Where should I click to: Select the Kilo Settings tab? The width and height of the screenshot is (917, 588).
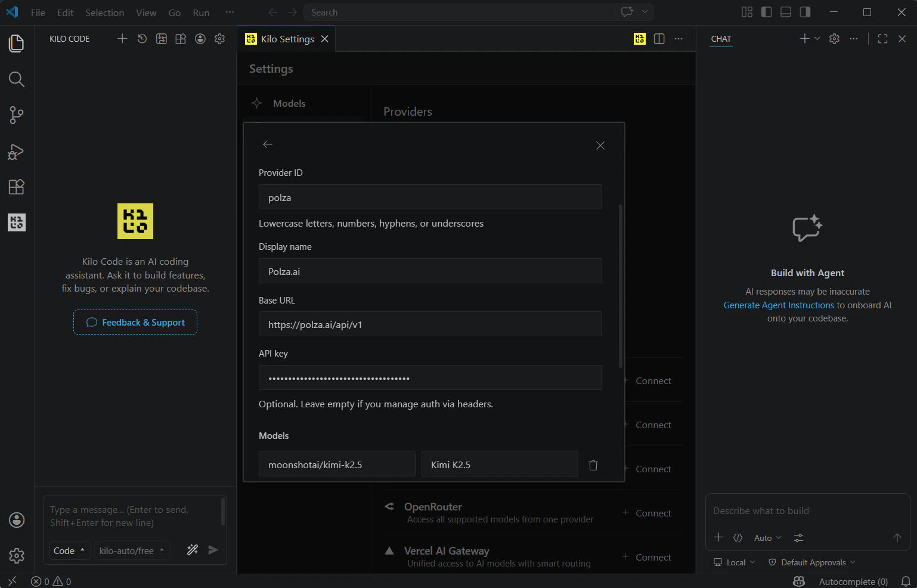pos(287,39)
